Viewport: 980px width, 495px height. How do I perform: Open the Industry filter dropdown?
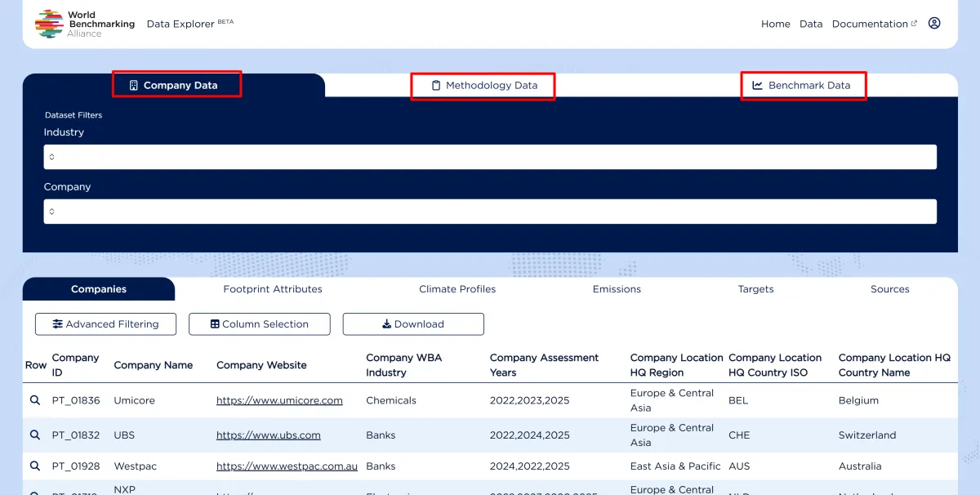[x=490, y=156]
